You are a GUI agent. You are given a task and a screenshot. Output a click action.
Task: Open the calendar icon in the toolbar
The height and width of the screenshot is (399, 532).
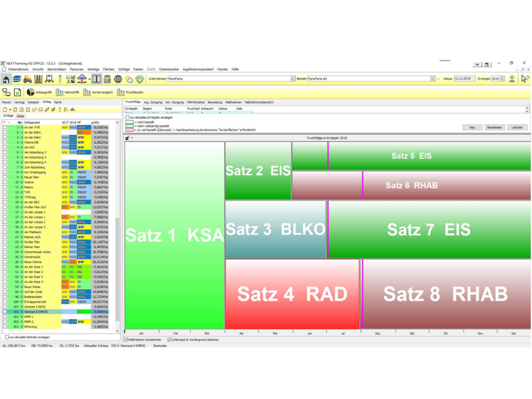click(x=107, y=79)
